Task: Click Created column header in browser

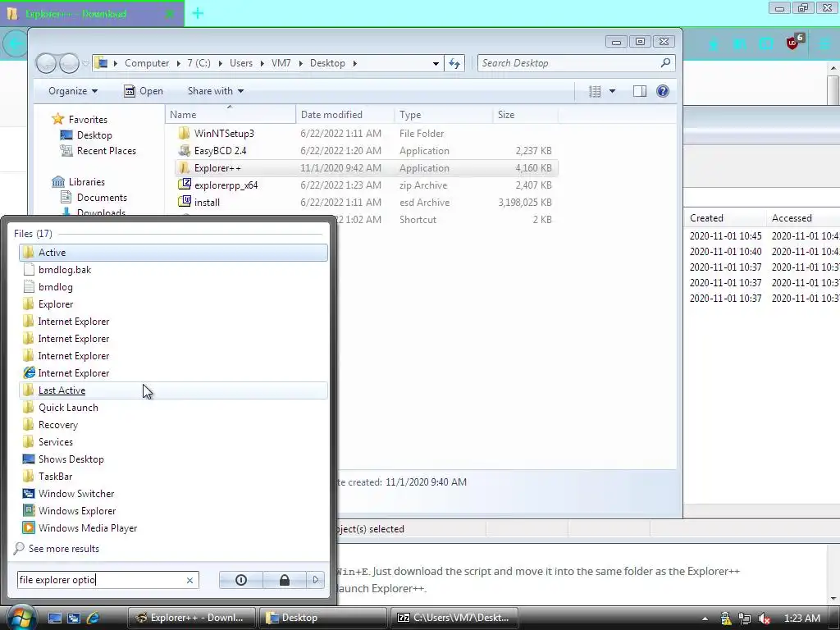Action: (706, 218)
